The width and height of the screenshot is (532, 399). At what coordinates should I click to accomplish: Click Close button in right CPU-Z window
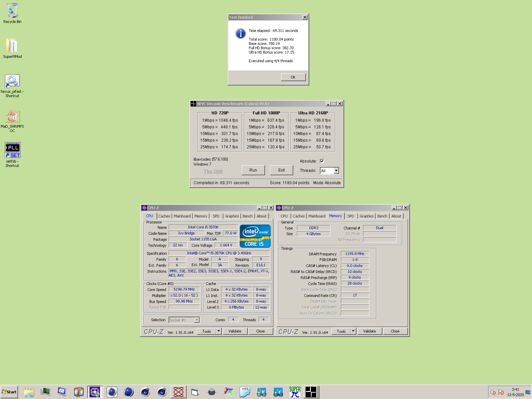coord(395,331)
